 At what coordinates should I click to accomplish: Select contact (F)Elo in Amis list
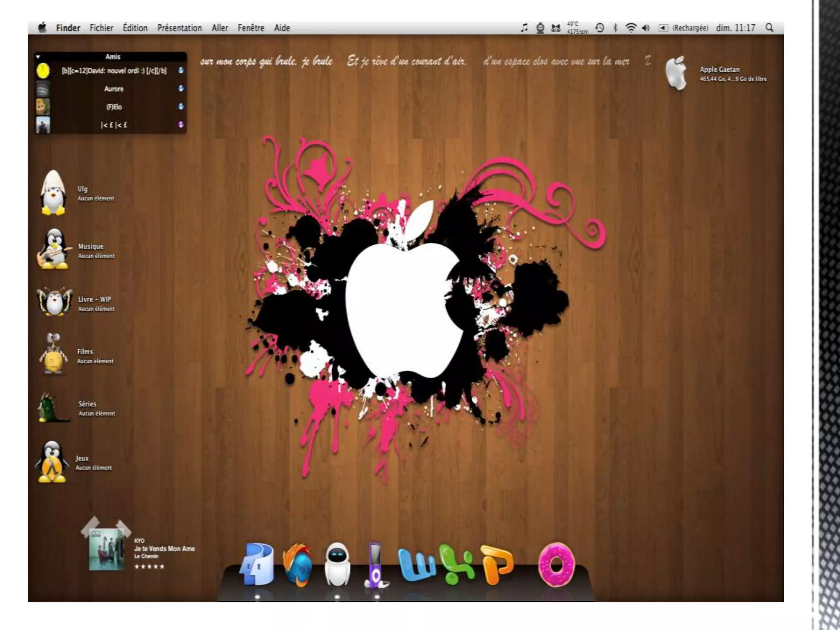(114, 107)
